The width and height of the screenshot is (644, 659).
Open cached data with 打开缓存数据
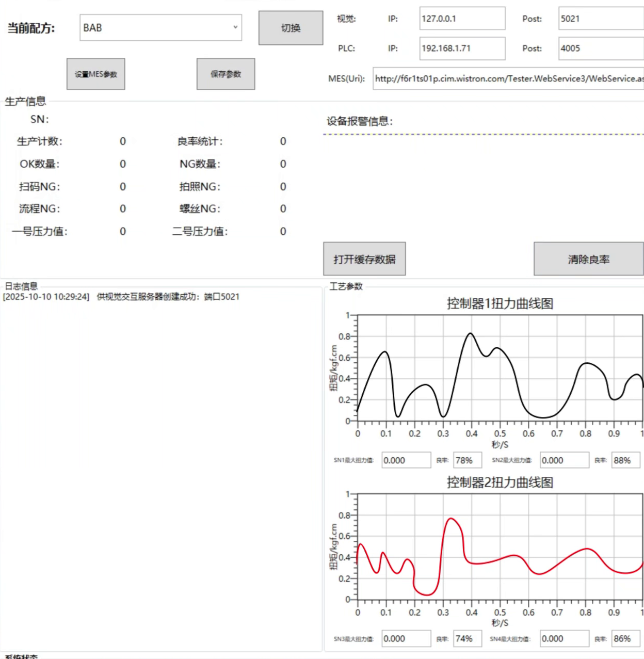tap(364, 259)
